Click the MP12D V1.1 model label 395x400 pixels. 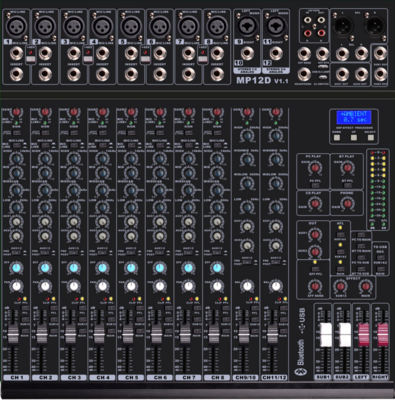pos(262,80)
